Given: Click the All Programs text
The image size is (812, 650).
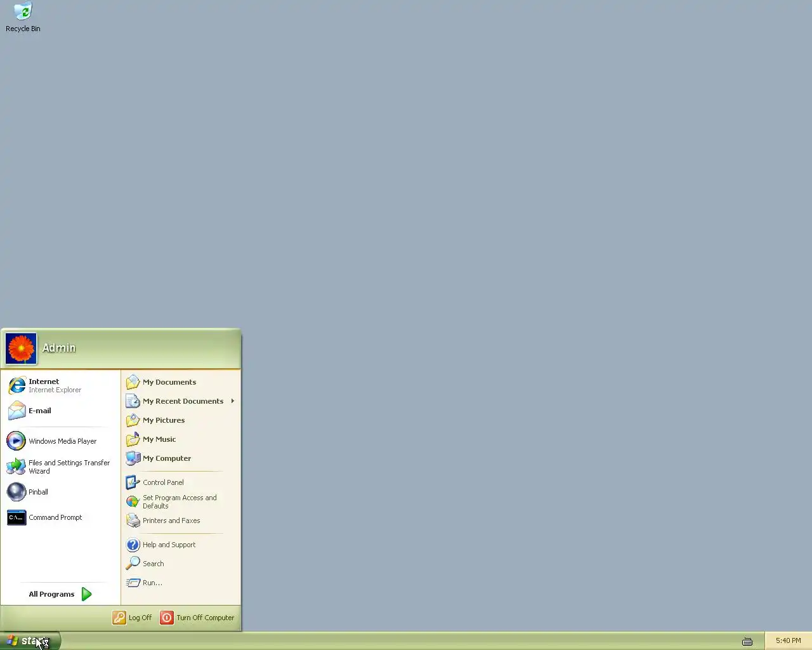Looking at the screenshot, I should pos(51,594).
